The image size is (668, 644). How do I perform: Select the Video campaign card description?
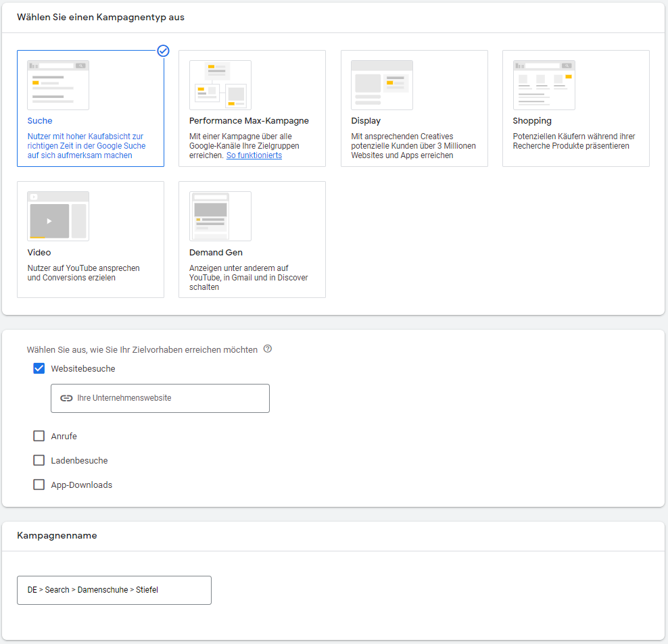(x=83, y=273)
